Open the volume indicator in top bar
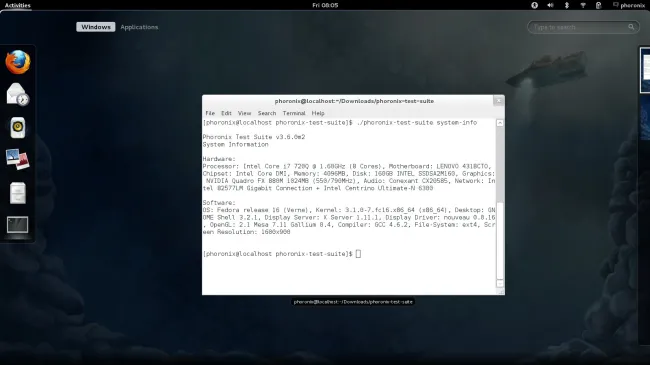 click(551, 5)
